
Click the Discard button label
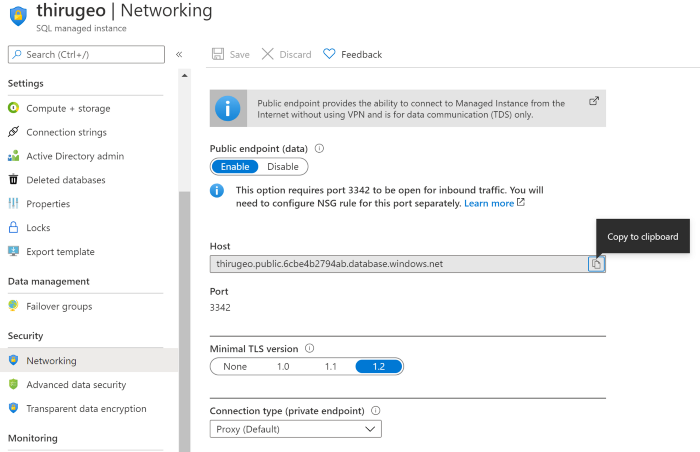[295, 54]
